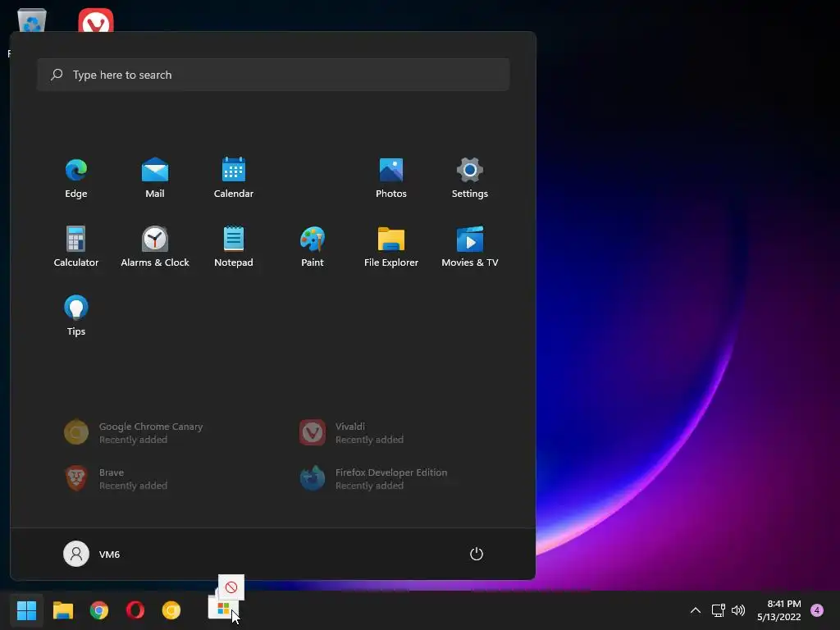Open File Explorer pinned app

391,247
